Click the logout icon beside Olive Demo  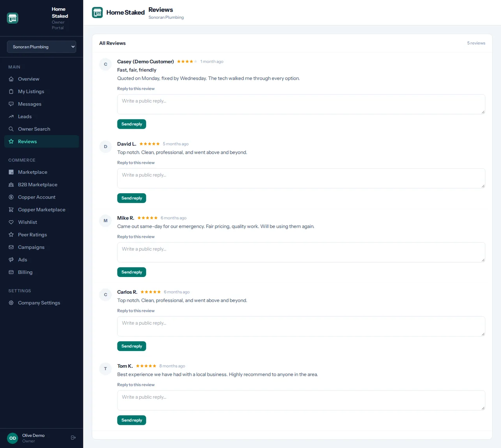click(73, 438)
